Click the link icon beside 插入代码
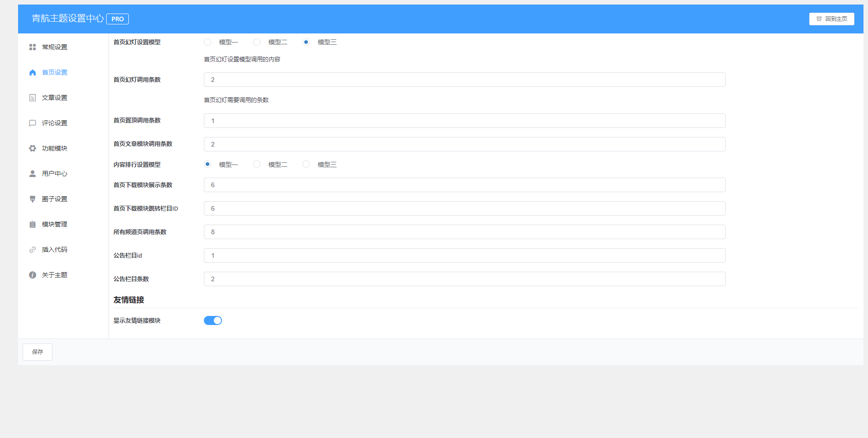Screen dimensions: 868x438 [x=33, y=250]
